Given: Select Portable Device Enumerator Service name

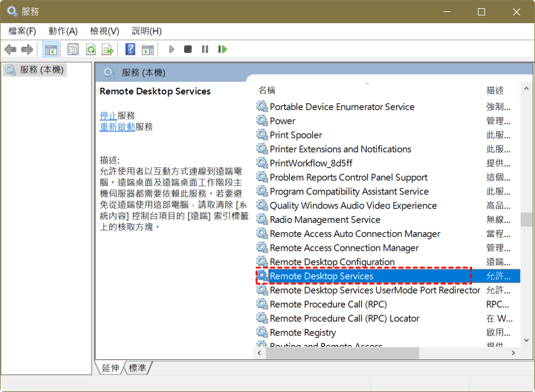Looking at the screenshot, I should tap(342, 107).
